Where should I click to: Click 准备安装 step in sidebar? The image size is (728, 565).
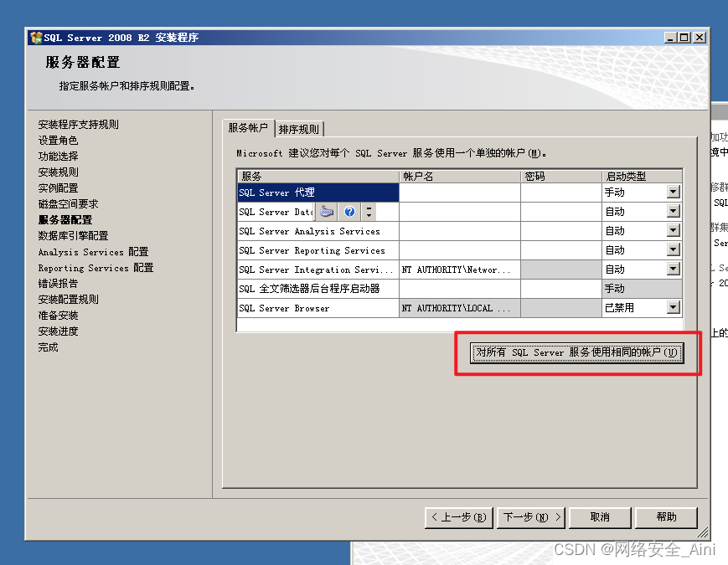click(x=58, y=316)
